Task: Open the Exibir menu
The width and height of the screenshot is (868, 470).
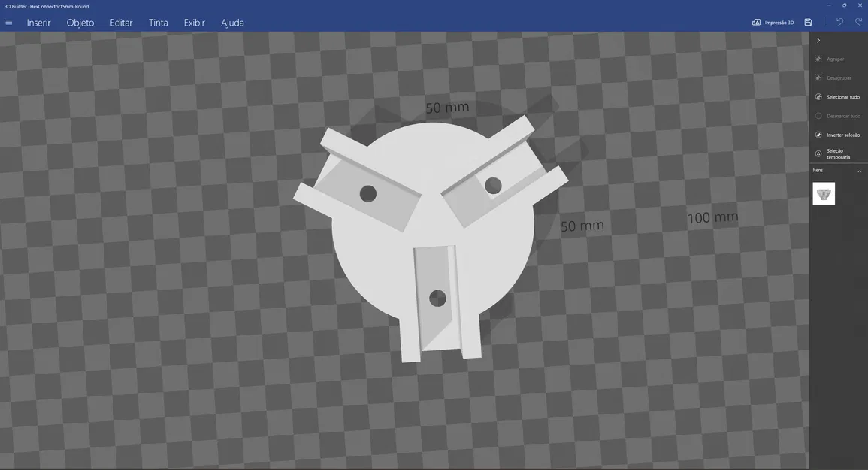Action: (195, 23)
